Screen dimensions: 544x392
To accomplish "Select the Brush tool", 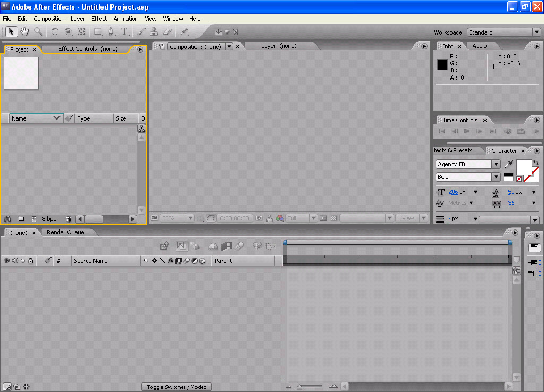I will tap(141, 32).
